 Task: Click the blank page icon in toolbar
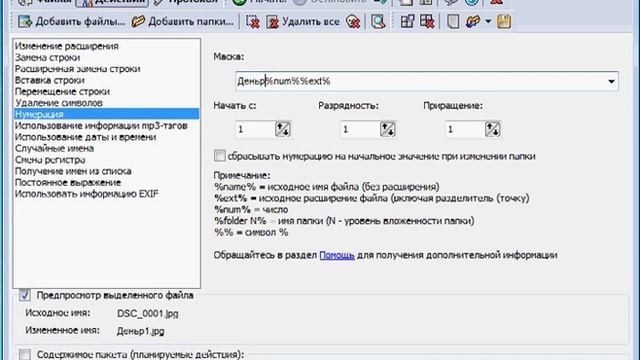click(453, 22)
